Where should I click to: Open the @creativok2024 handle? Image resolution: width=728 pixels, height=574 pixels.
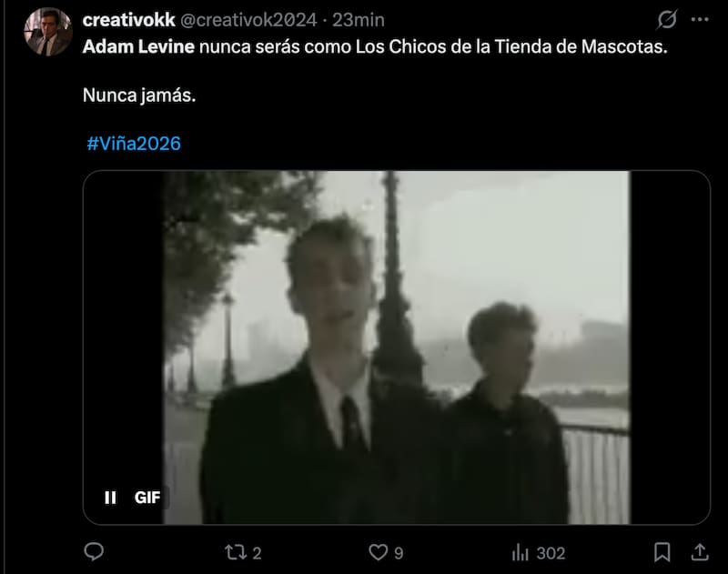pyautogui.click(x=248, y=20)
